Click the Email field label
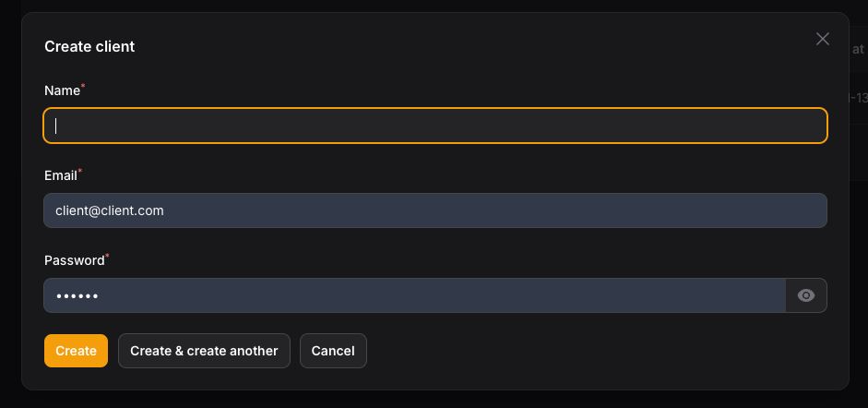This screenshot has height=408, width=868. [x=60, y=175]
